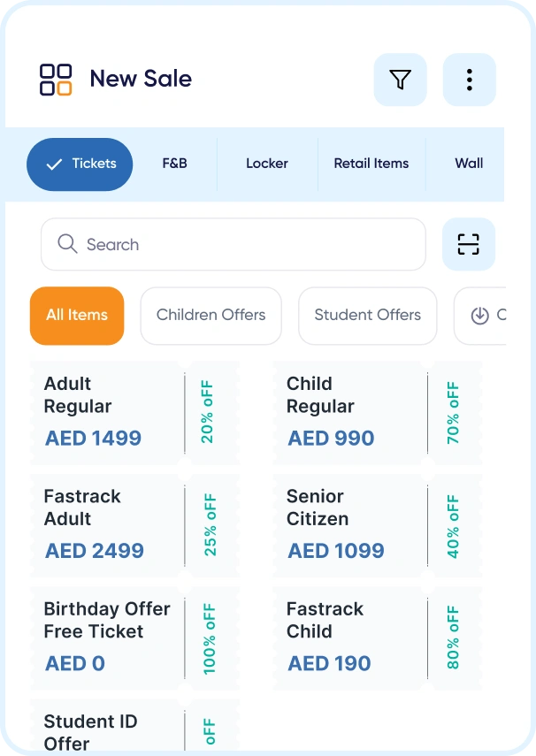536x756 pixels.
Task: Click the 70% oFF strip on Child Regular
Action: pyautogui.click(x=451, y=412)
